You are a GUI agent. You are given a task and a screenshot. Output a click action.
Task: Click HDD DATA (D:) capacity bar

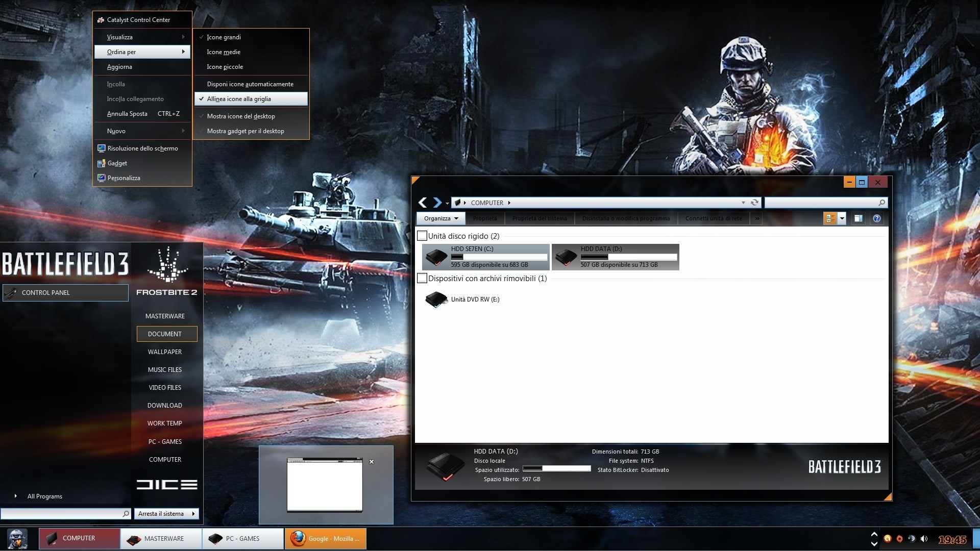click(x=628, y=257)
